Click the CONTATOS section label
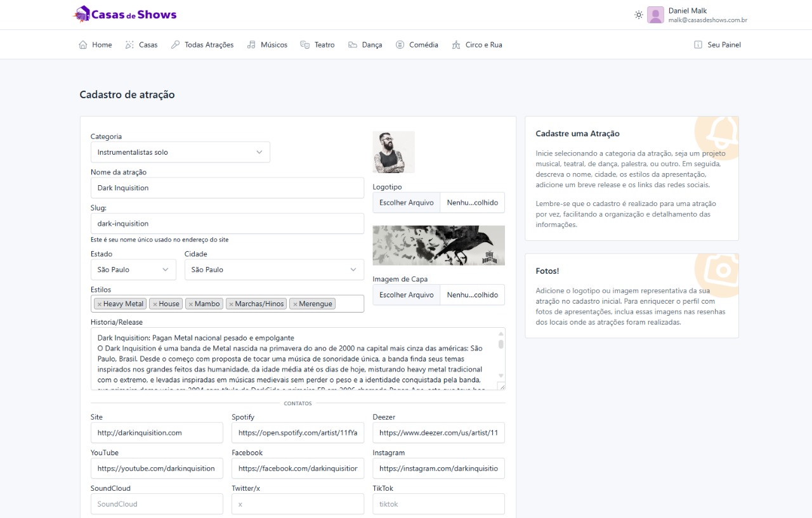 (298, 403)
